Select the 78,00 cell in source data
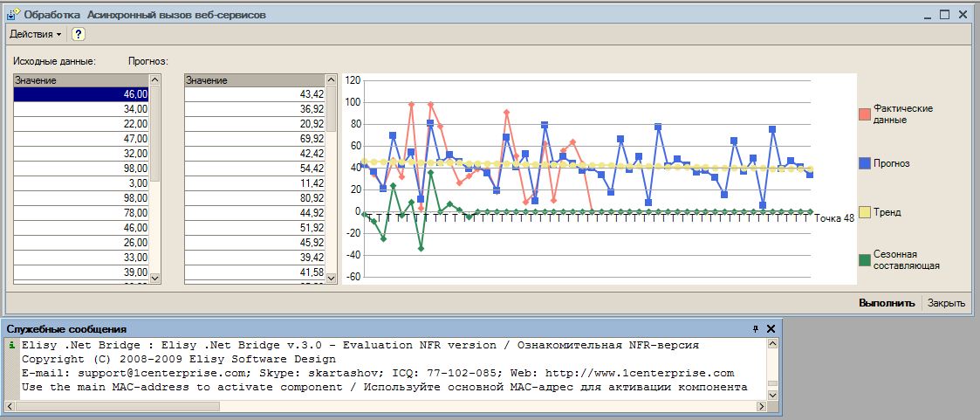The image size is (980, 420). click(x=82, y=213)
